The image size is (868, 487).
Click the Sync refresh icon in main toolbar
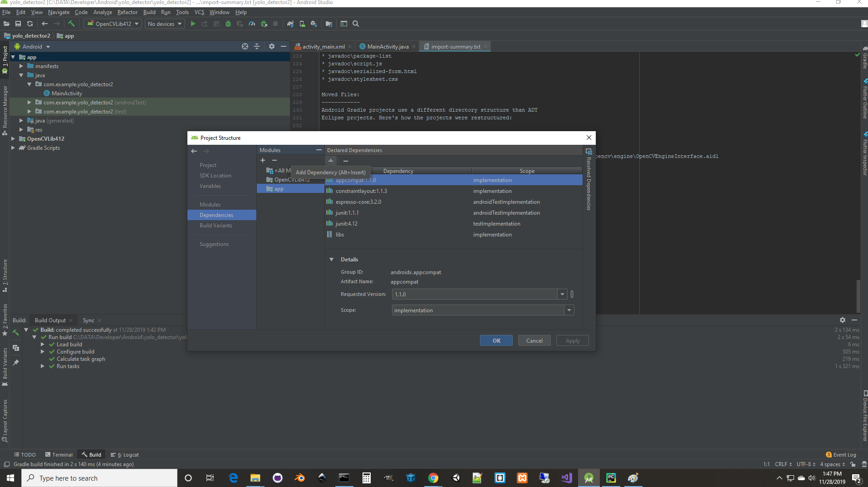(x=30, y=24)
